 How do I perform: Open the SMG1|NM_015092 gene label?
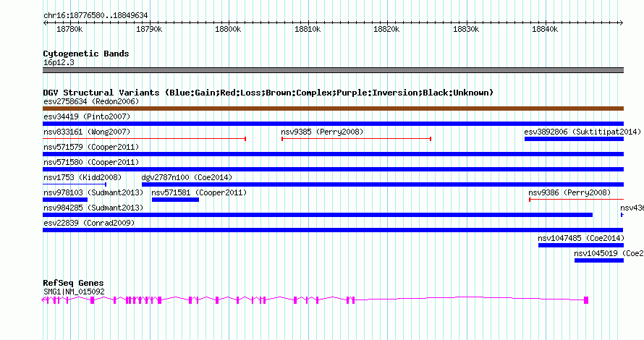pos(74,292)
